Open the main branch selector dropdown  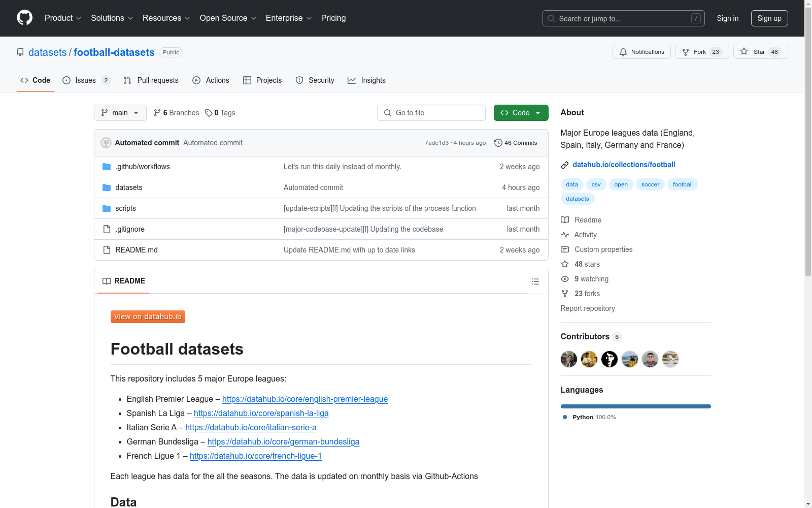[120, 113]
